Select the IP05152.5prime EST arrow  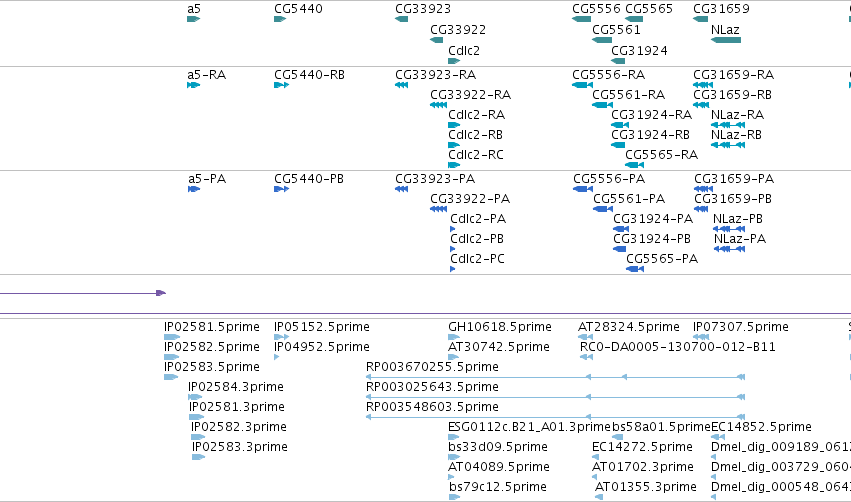click(x=281, y=337)
